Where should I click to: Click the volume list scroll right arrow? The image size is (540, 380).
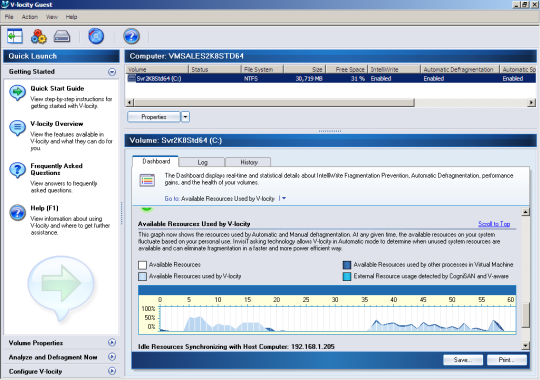pos(531,102)
